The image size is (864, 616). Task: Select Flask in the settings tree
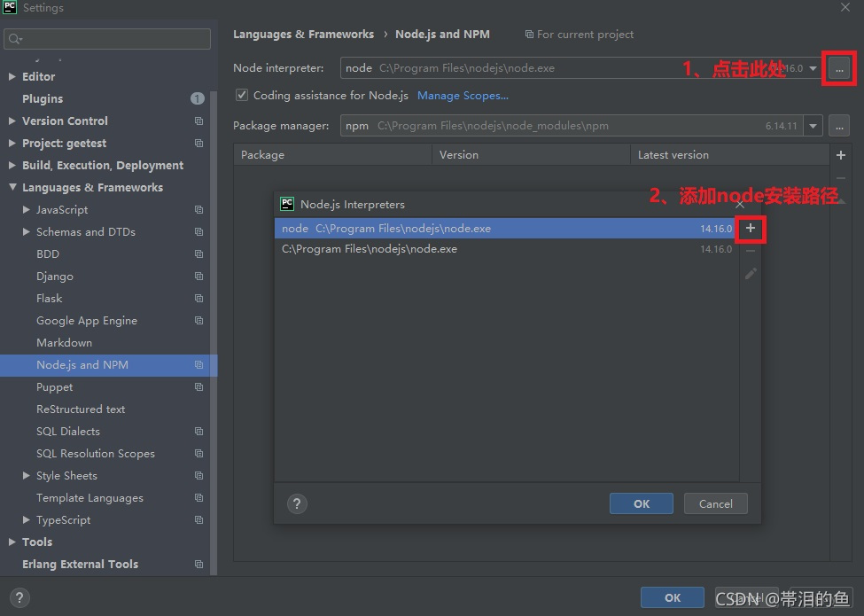click(x=49, y=298)
